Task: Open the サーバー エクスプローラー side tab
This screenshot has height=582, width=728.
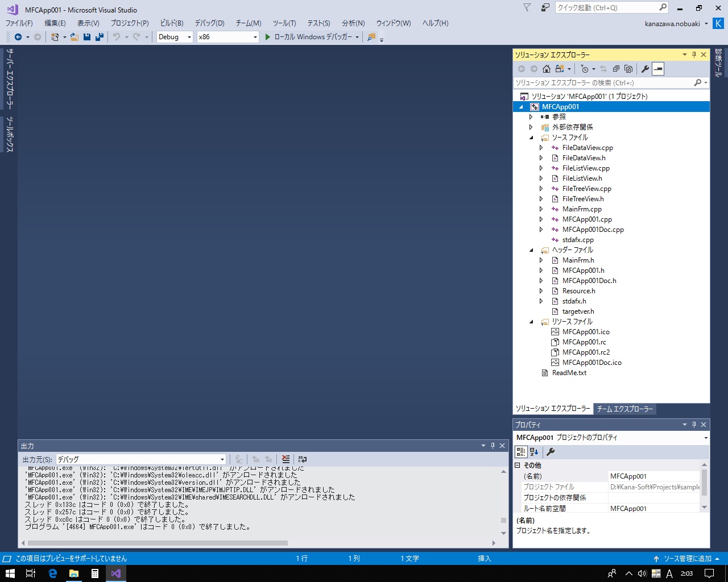Action: 9,78
